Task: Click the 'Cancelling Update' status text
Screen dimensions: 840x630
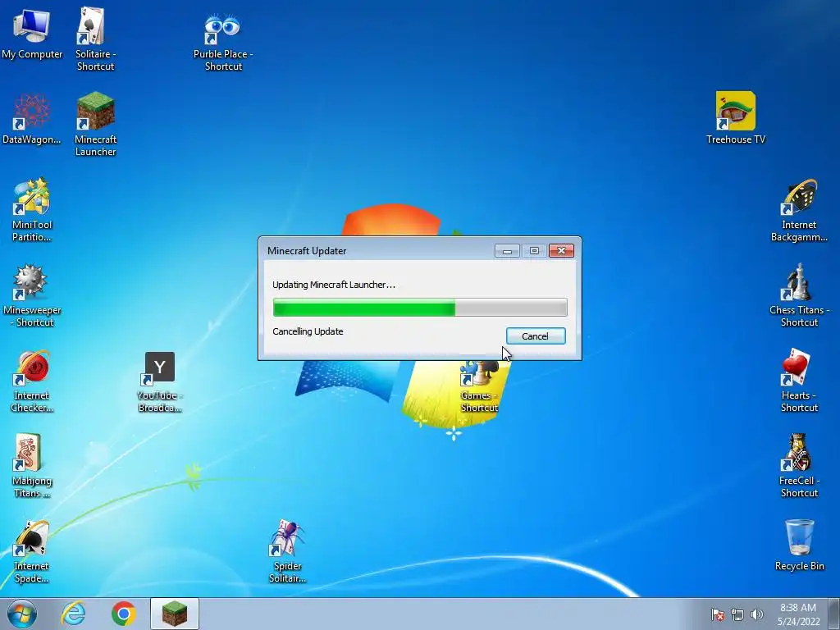Action: (308, 331)
